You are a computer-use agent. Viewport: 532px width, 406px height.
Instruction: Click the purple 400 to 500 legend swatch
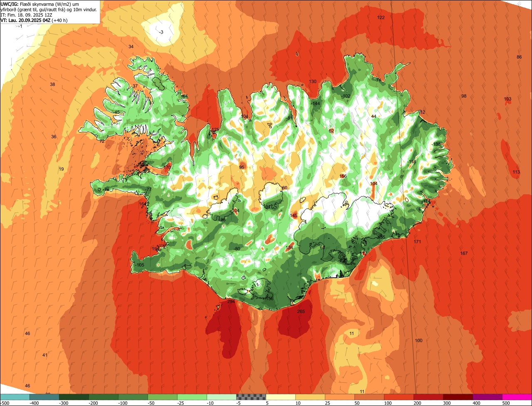[487, 397]
